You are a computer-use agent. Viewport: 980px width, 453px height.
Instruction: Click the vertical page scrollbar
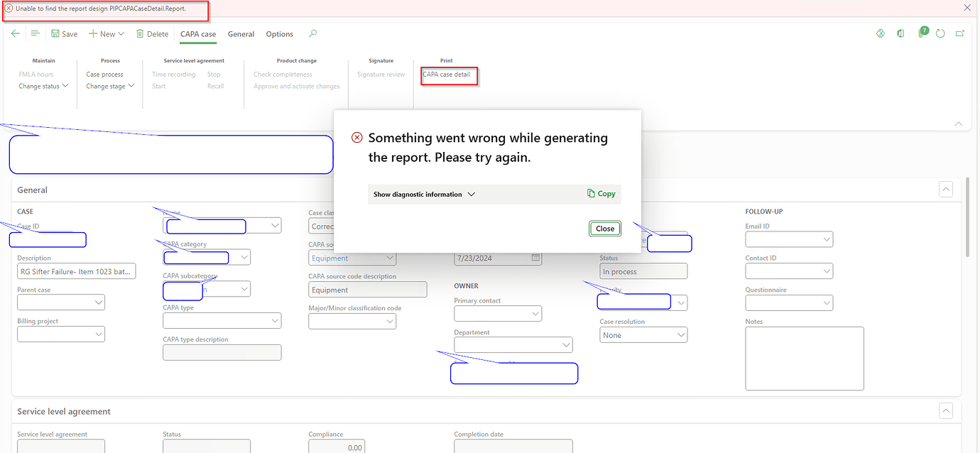coord(967,217)
